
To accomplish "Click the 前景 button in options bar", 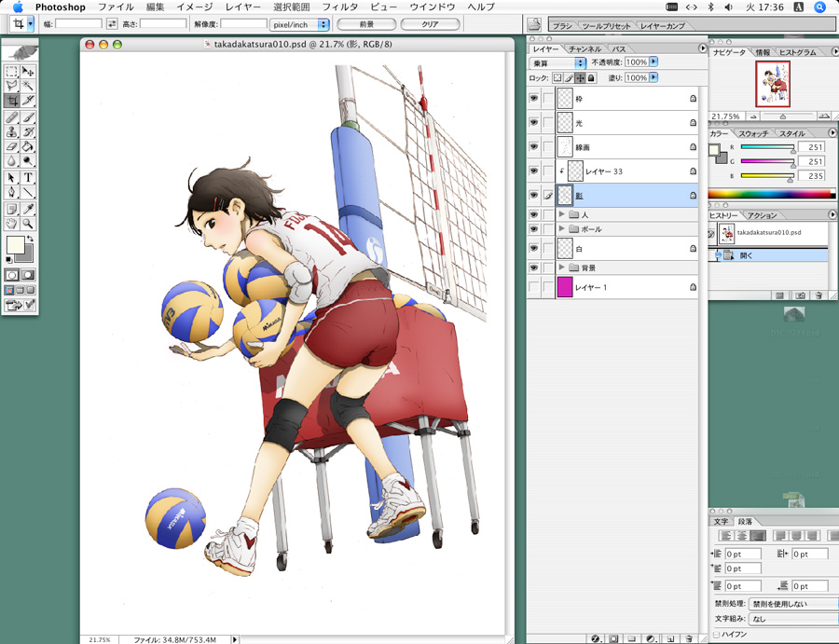I will click(366, 24).
